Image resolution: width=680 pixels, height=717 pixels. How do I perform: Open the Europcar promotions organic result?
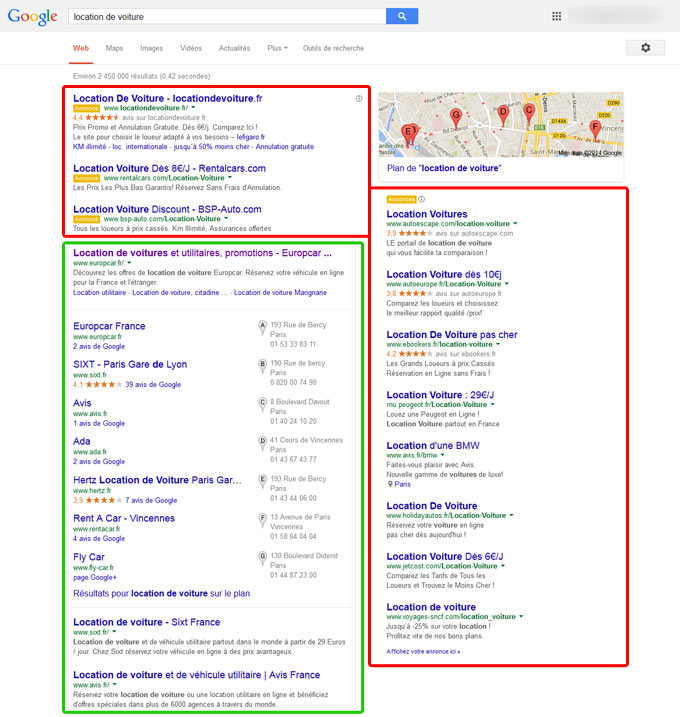(202, 253)
